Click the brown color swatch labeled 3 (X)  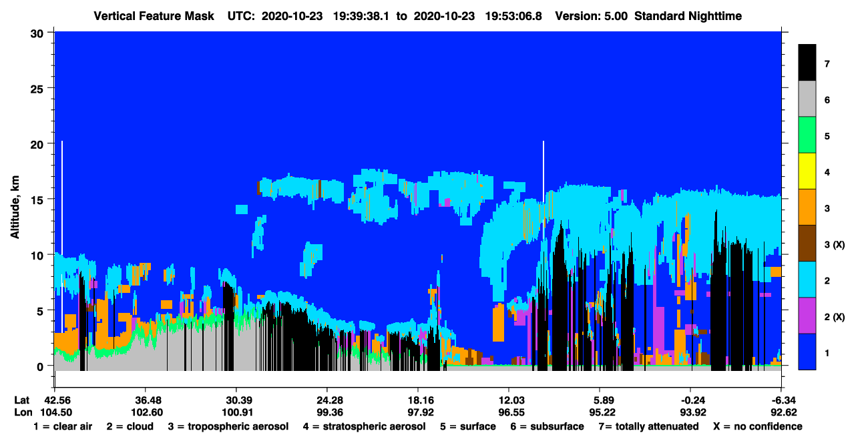[807, 244]
